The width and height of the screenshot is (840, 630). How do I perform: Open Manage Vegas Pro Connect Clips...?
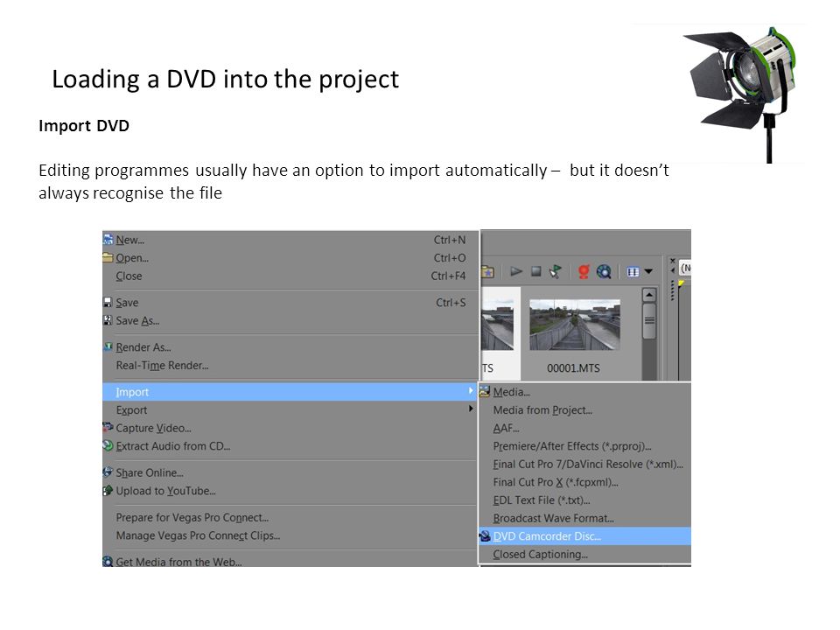point(290,535)
